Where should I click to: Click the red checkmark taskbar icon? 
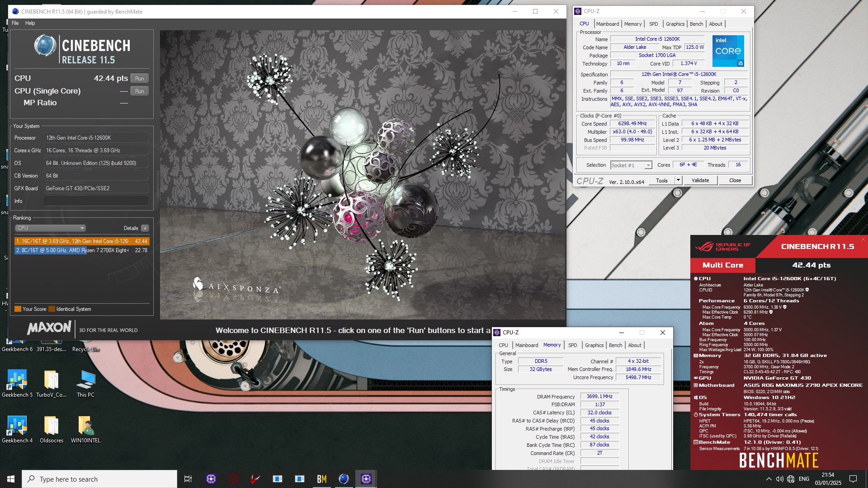point(255,479)
